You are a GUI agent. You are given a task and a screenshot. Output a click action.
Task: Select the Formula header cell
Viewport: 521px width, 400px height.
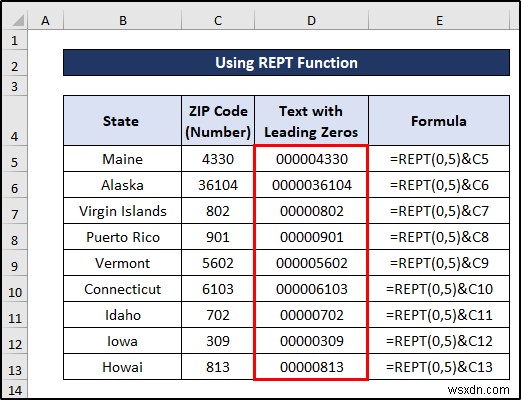tap(439, 121)
